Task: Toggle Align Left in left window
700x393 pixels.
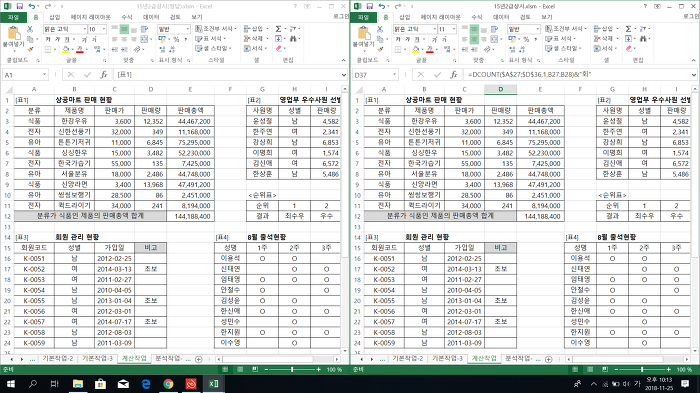Action: click(x=114, y=39)
